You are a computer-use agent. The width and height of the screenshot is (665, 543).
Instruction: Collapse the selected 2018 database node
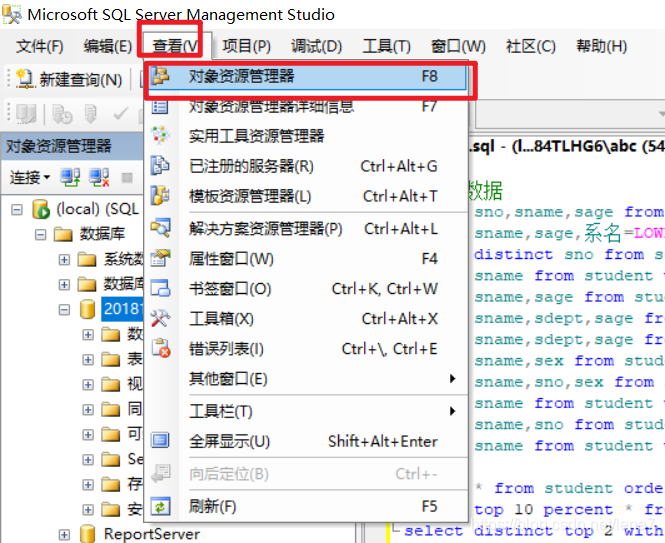click(64, 309)
